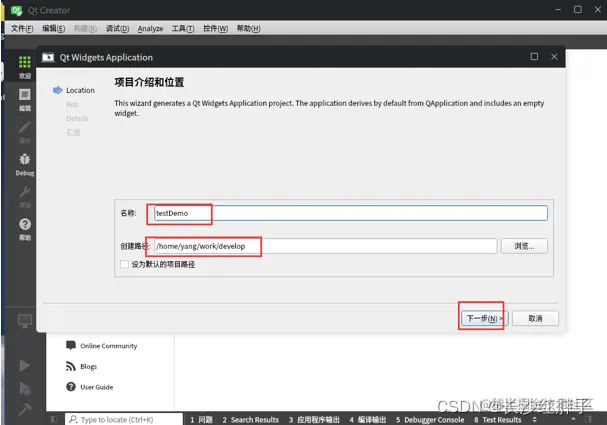Open the Blogs link
607x425 pixels.
(x=89, y=367)
